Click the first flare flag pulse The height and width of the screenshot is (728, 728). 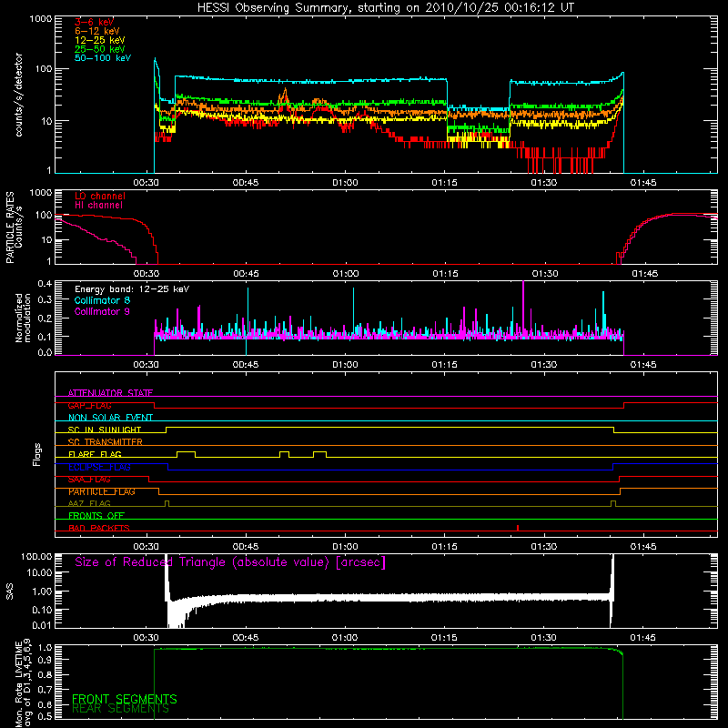tap(187, 454)
